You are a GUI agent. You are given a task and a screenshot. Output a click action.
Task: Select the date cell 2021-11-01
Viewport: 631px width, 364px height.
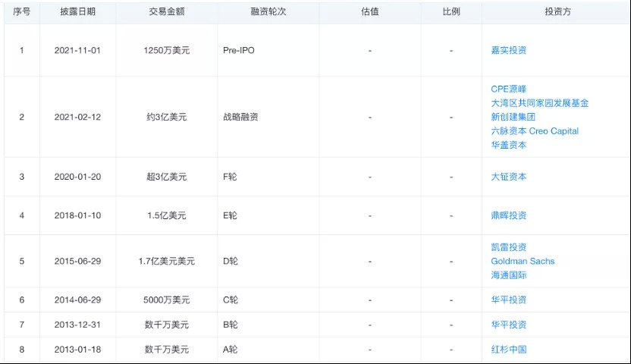77,50
